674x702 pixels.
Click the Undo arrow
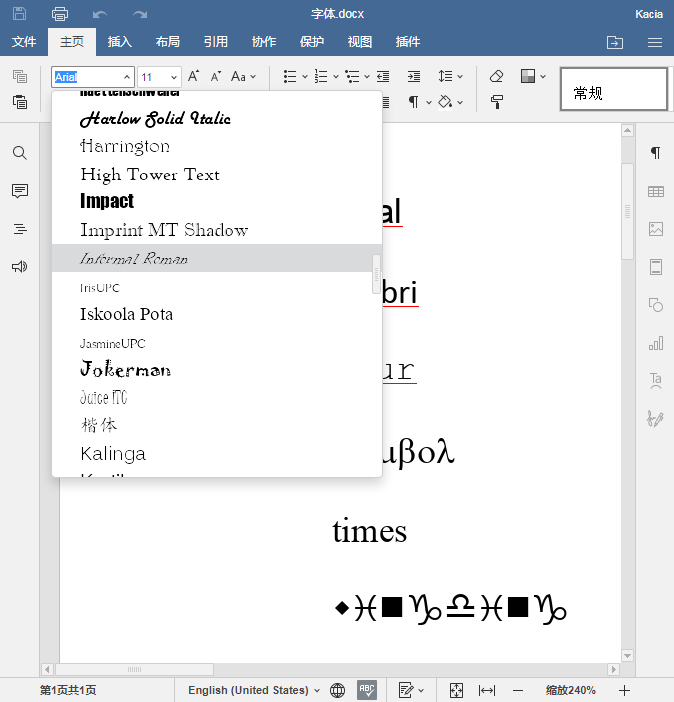[99, 14]
